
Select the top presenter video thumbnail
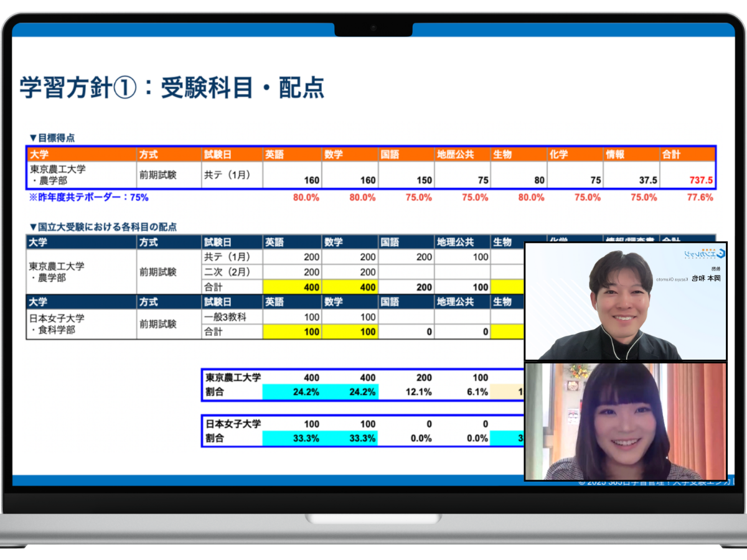[x=626, y=301]
